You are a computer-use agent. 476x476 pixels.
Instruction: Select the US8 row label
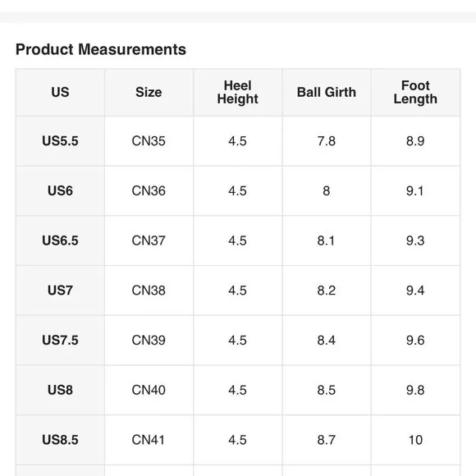(60, 390)
